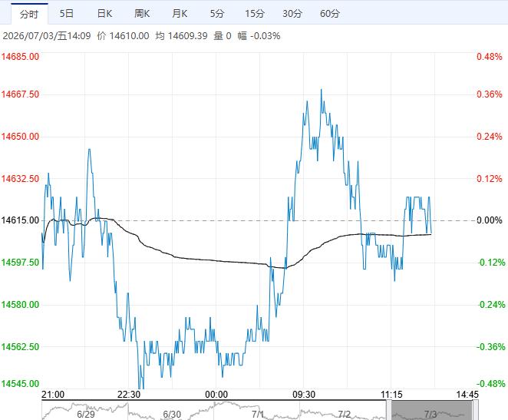Select the 日K daily candlestick tab
This screenshot has width=508, height=420.
pos(104,14)
